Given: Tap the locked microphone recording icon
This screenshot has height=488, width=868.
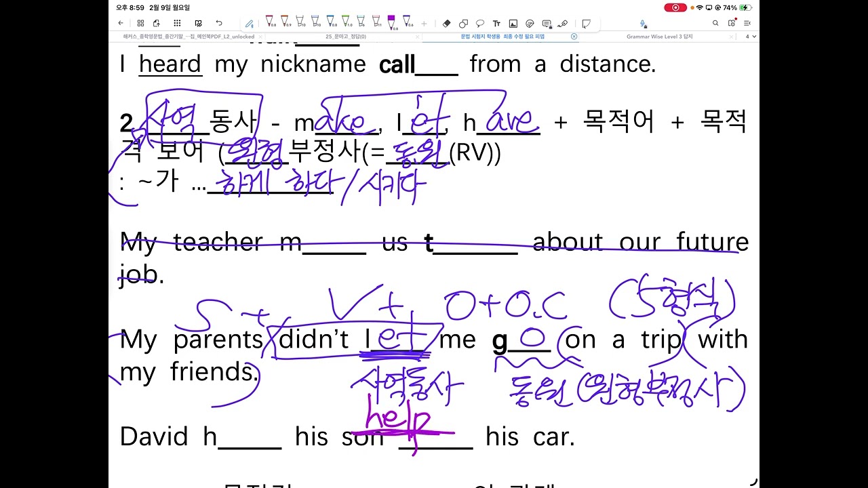Looking at the screenshot, I should 642,24.
